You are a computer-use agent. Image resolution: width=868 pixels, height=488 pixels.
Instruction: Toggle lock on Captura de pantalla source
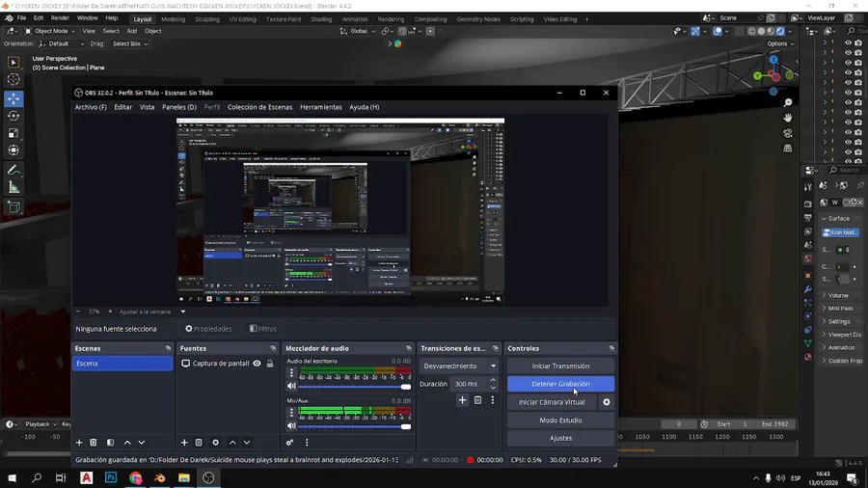tap(270, 364)
